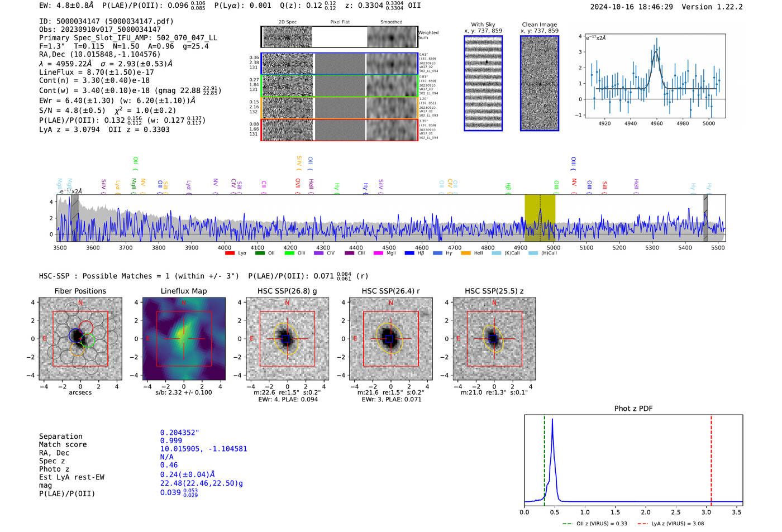Viewport: 782px width, 532px height.
Task: Click the OIII lime legend swatch
Action: pyautogui.click(x=289, y=253)
